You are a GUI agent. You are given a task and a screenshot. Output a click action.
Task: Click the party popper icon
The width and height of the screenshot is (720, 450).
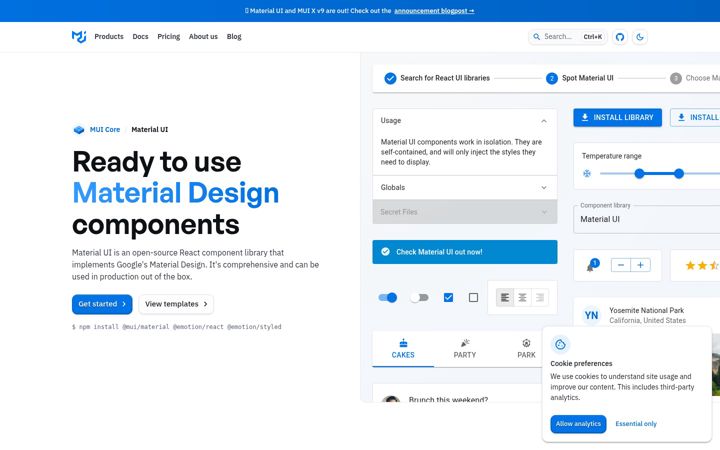tap(465, 343)
